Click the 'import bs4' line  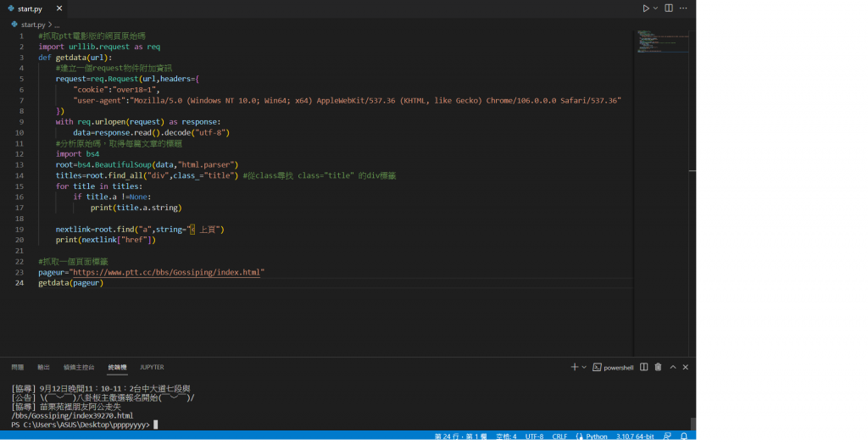click(77, 154)
